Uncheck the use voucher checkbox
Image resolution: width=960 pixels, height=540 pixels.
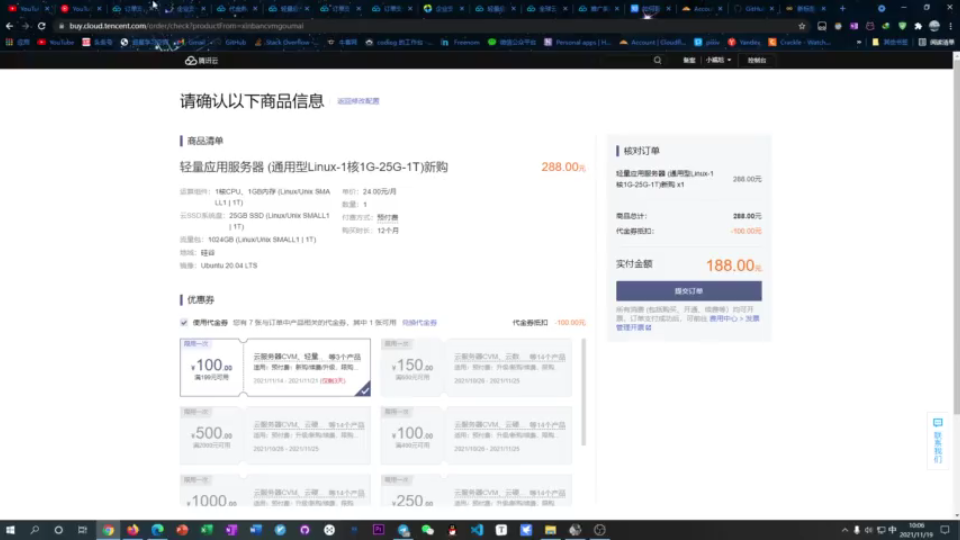[184, 323]
